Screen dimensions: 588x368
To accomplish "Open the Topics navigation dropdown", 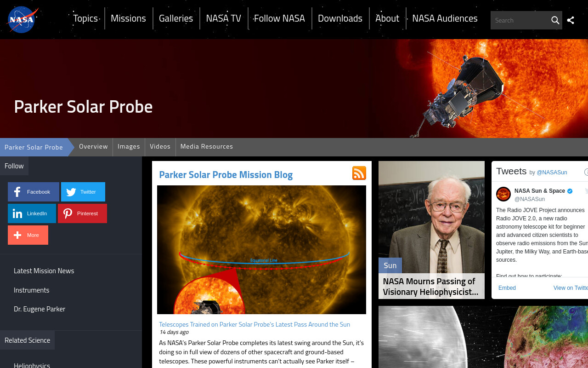I will pyautogui.click(x=85, y=18).
